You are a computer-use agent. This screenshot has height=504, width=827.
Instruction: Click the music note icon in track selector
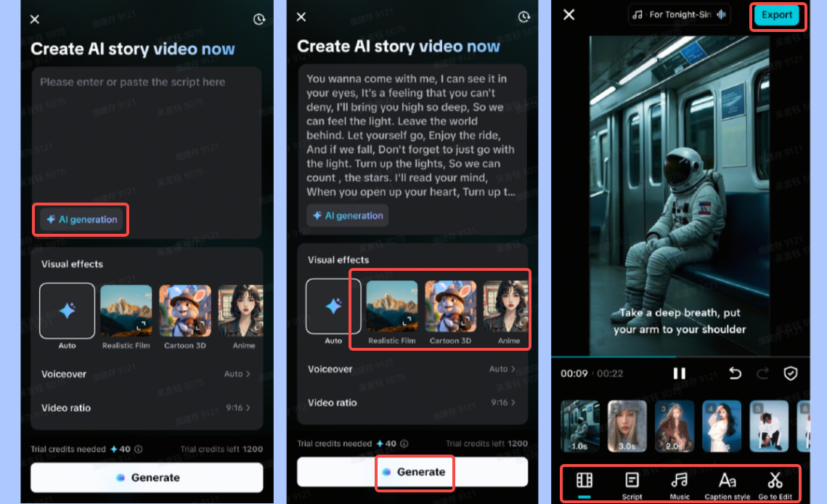coord(637,15)
